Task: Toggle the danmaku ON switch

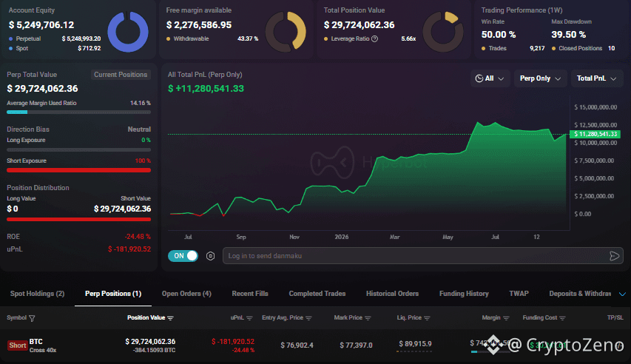Action: (x=183, y=256)
